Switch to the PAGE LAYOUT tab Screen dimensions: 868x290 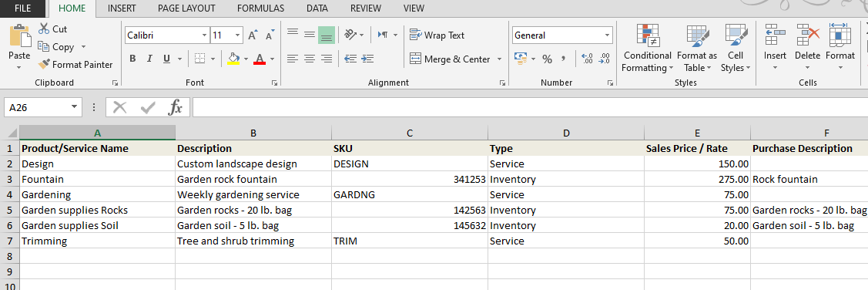[x=186, y=8]
